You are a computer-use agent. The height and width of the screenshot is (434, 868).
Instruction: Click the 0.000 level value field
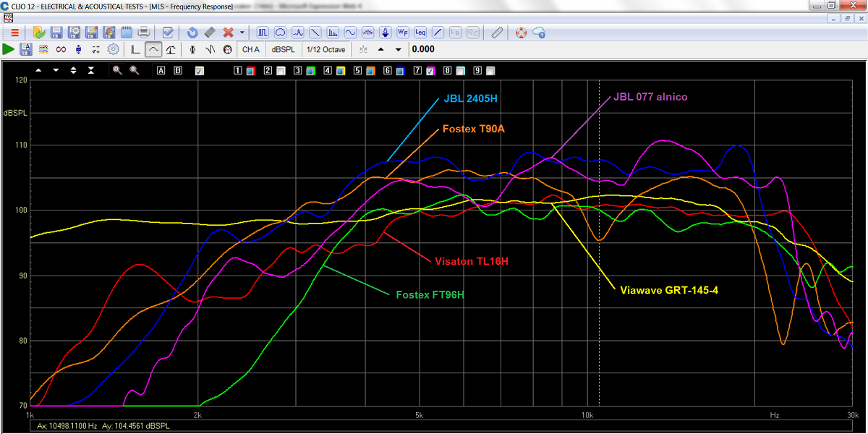coord(423,49)
